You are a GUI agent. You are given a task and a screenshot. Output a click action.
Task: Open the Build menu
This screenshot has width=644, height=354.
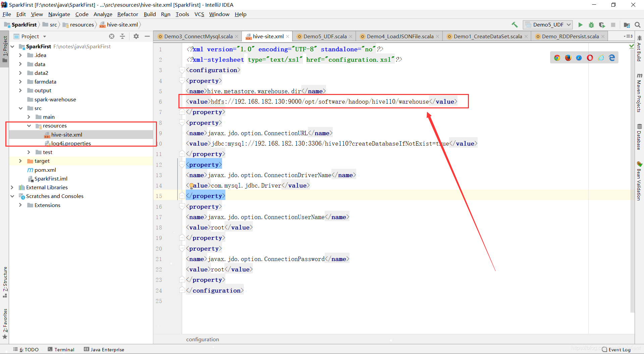point(150,14)
